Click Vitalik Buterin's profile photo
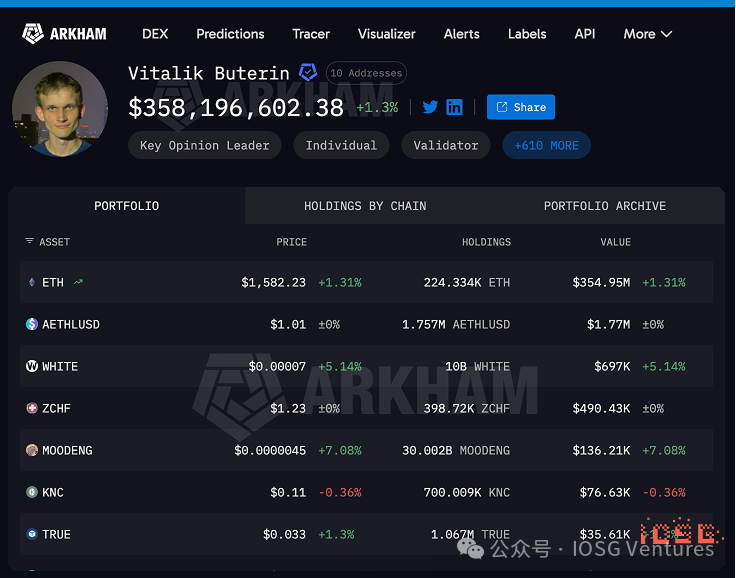736x578 pixels. point(60,109)
